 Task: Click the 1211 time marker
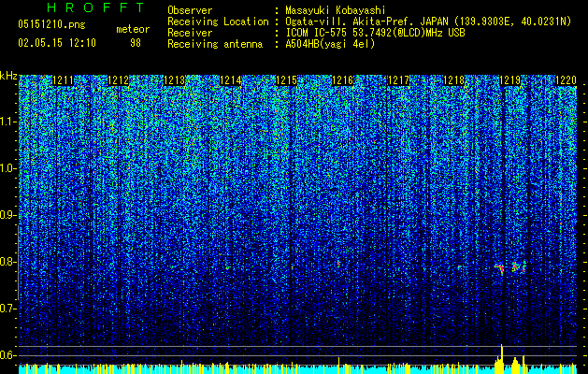coord(63,80)
